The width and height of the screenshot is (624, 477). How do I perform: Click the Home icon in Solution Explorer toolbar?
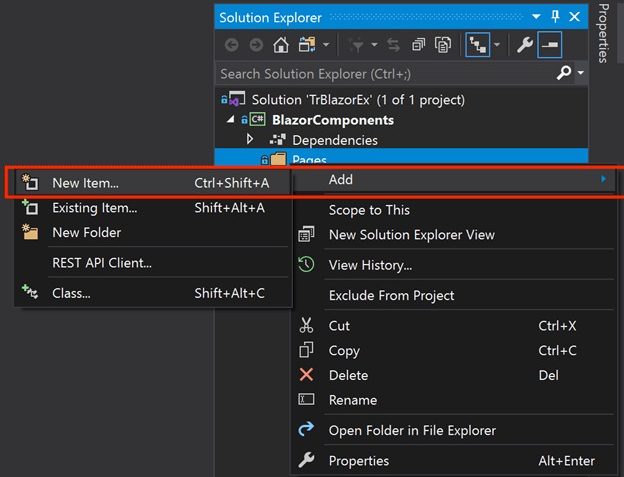click(281, 45)
